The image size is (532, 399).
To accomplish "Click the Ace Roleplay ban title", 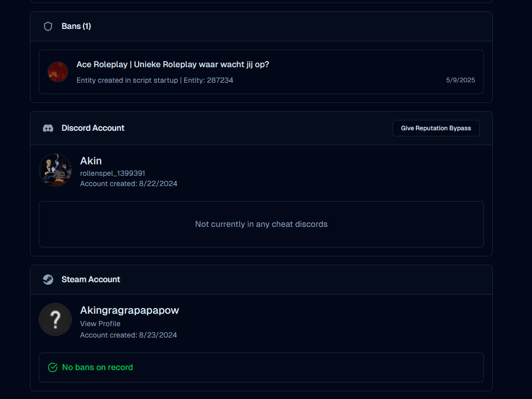I will tap(173, 65).
